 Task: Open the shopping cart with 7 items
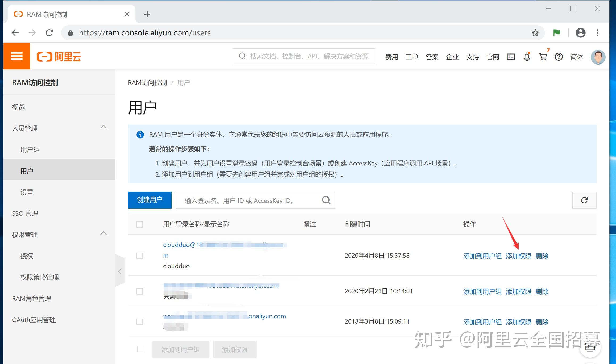pyautogui.click(x=543, y=57)
